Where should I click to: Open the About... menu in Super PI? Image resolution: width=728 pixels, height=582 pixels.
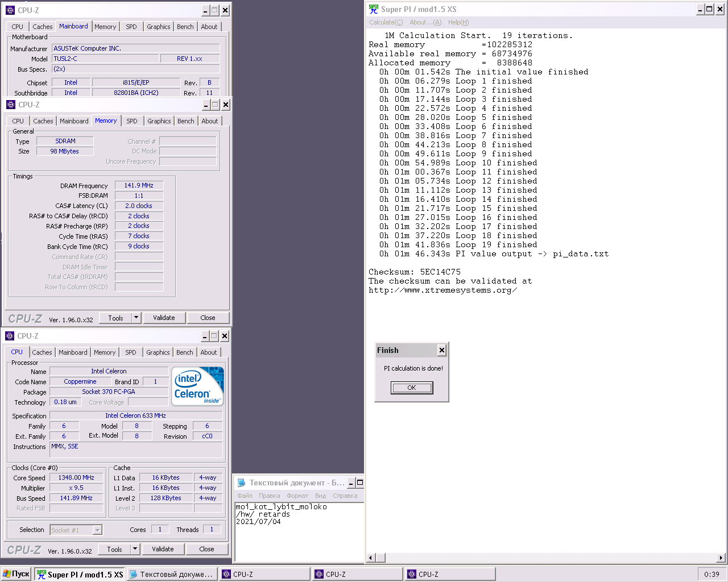[x=425, y=22]
